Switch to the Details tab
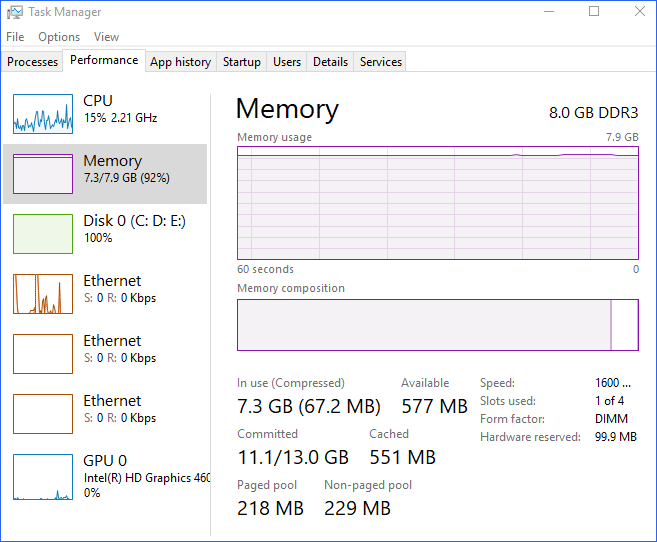 click(x=330, y=62)
